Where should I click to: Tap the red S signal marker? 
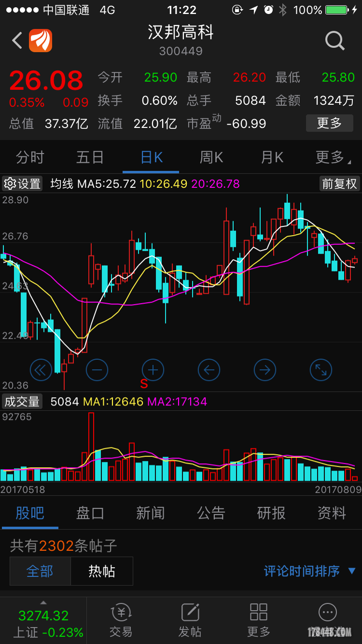click(x=144, y=384)
